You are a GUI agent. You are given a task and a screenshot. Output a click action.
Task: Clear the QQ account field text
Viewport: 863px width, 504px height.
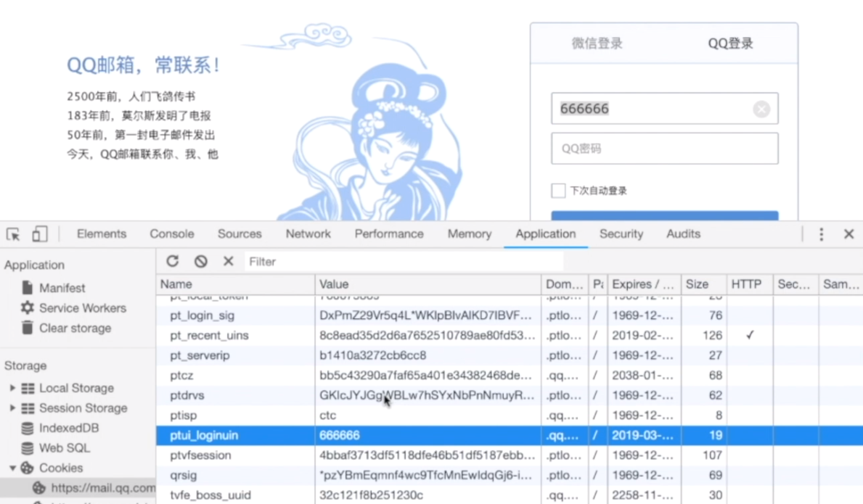point(761,110)
